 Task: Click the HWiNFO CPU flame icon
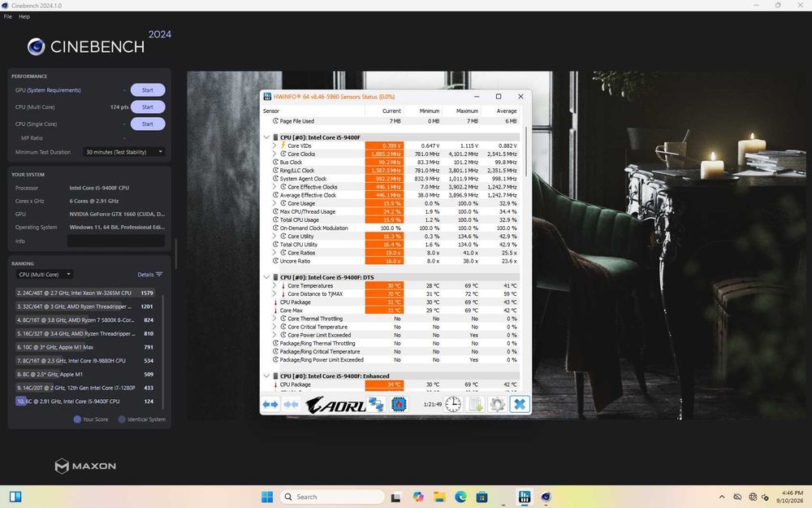[398, 404]
